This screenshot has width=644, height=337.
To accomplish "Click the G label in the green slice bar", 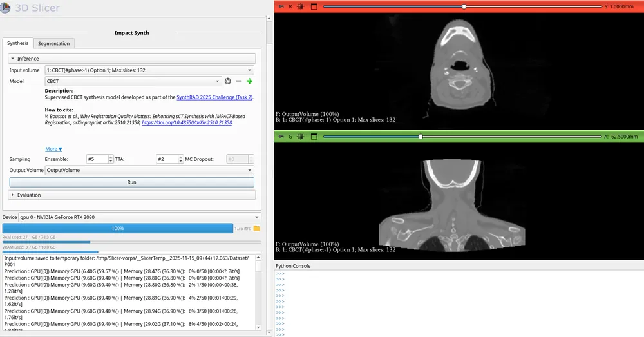I will click(x=290, y=137).
